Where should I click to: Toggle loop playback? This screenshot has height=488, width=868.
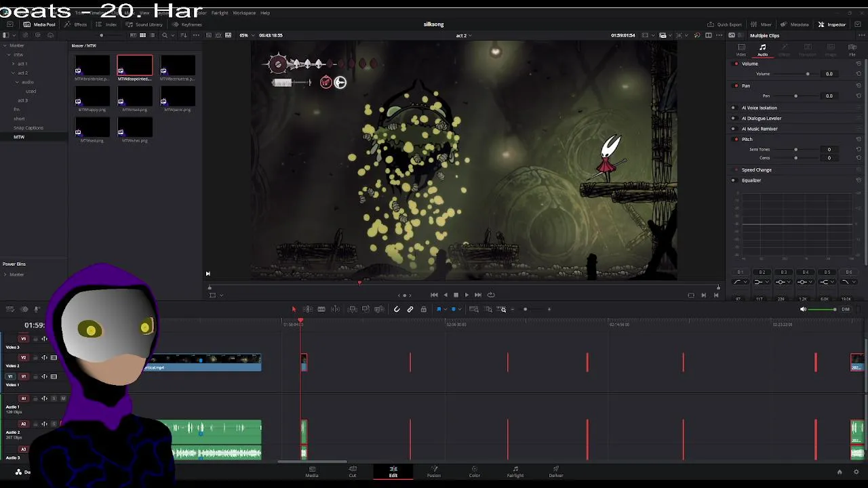pos(491,295)
